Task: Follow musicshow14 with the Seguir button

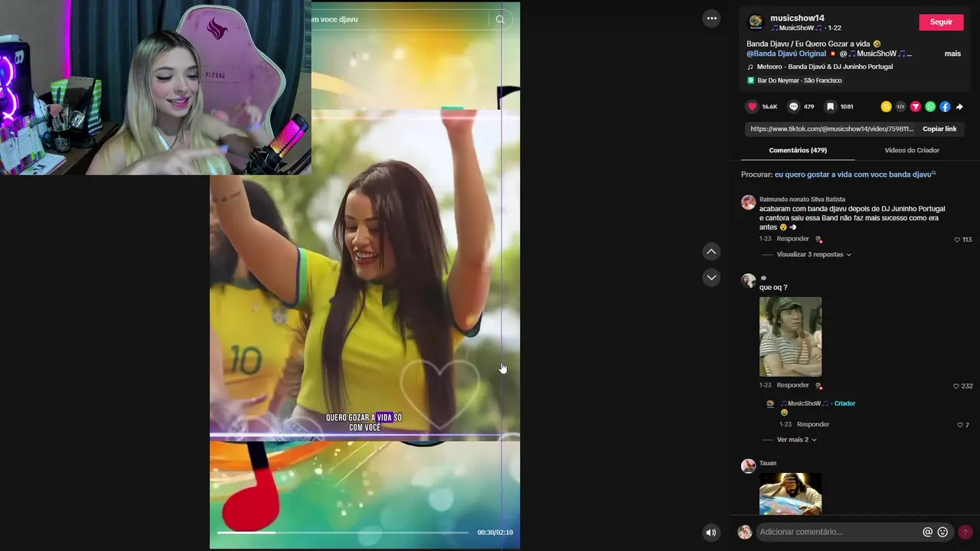Action: (x=941, y=21)
